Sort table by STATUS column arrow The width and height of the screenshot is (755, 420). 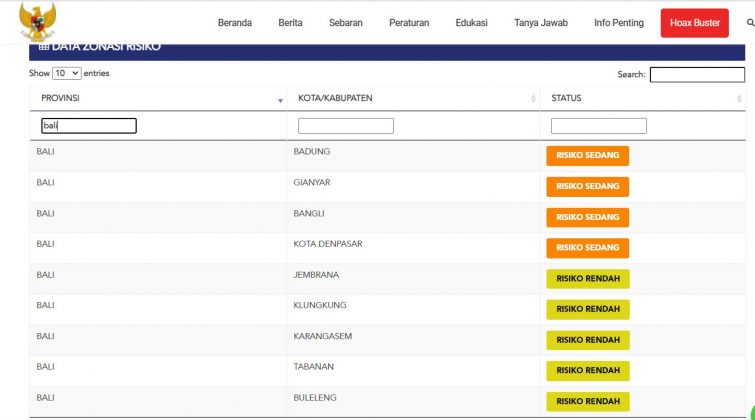pyautogui.click(x=739, y=100)
